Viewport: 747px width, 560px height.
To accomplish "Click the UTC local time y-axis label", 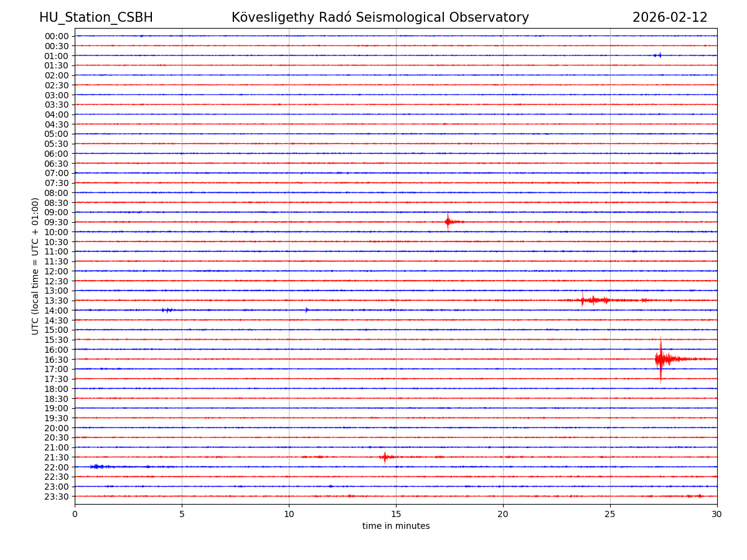I will [35, 266].
